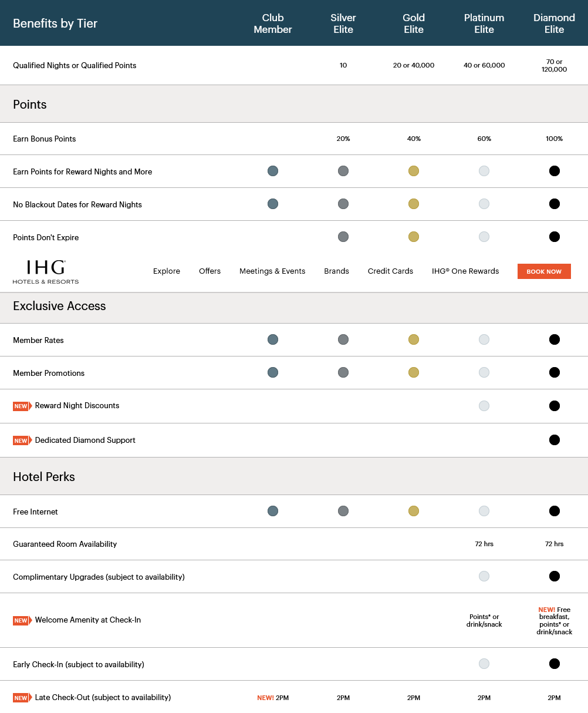Image resolution: width=588 pixels, height=713 pixels.
Task: Select the Silver Elite dot for Points Don't Expire
Action: [343, 237]
